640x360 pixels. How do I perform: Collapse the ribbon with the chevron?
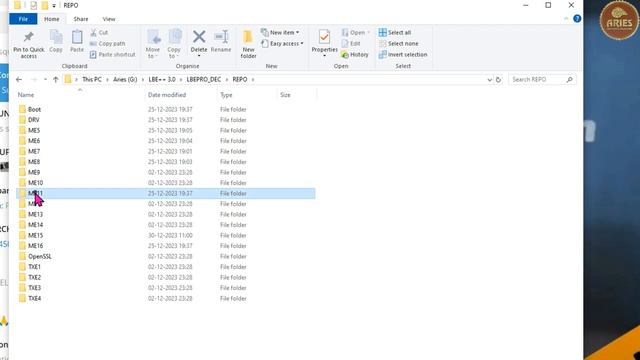point(566,19)
